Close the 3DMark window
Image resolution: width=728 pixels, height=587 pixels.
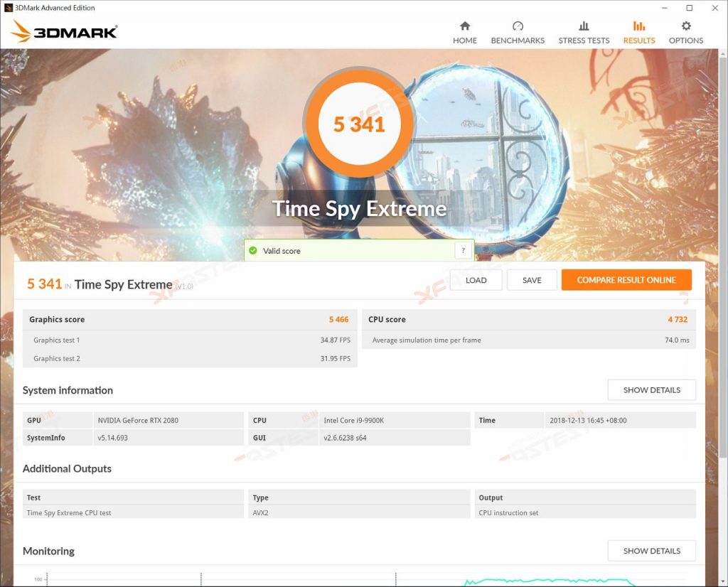(x=715, y=8)
